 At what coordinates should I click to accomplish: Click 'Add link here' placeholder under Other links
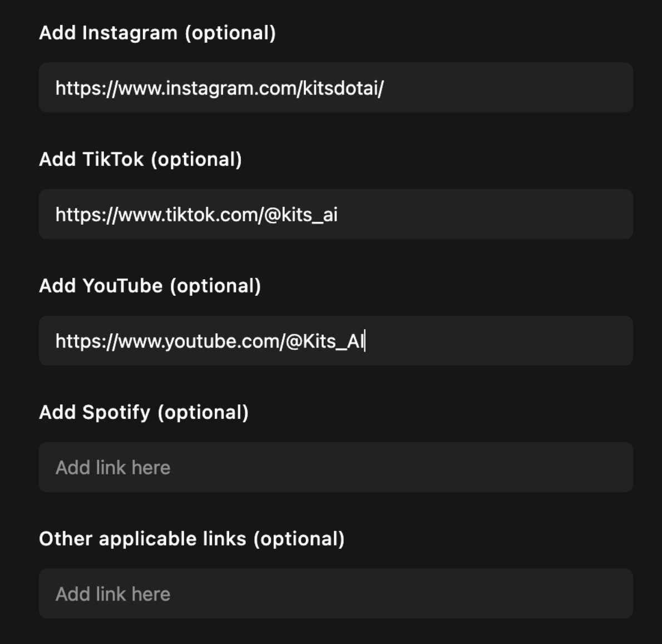pos(113,594)
